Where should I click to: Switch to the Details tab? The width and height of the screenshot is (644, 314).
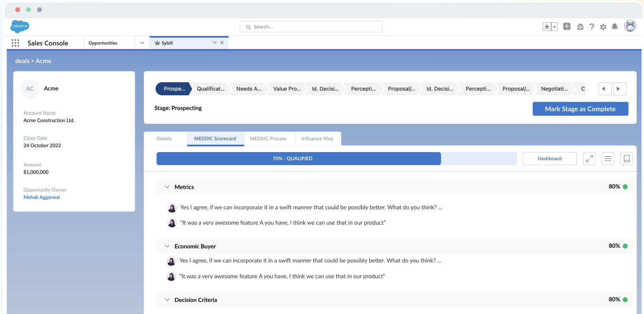(x=164, y=139)
